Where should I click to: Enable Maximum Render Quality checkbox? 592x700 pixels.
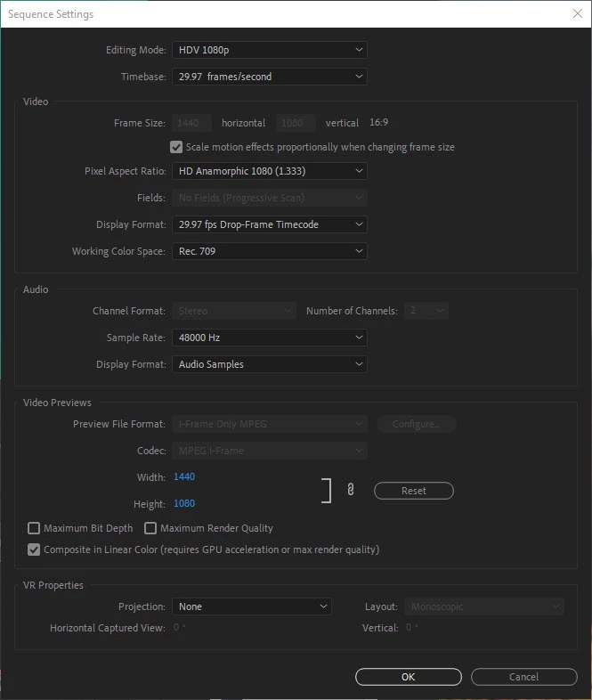click(150, 528)
